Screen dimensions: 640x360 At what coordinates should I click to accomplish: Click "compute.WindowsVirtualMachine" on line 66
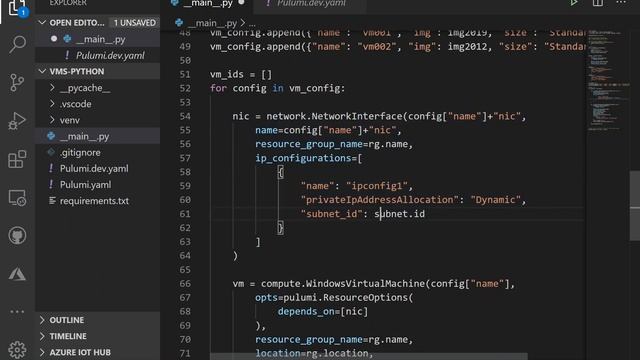point(343,284)
